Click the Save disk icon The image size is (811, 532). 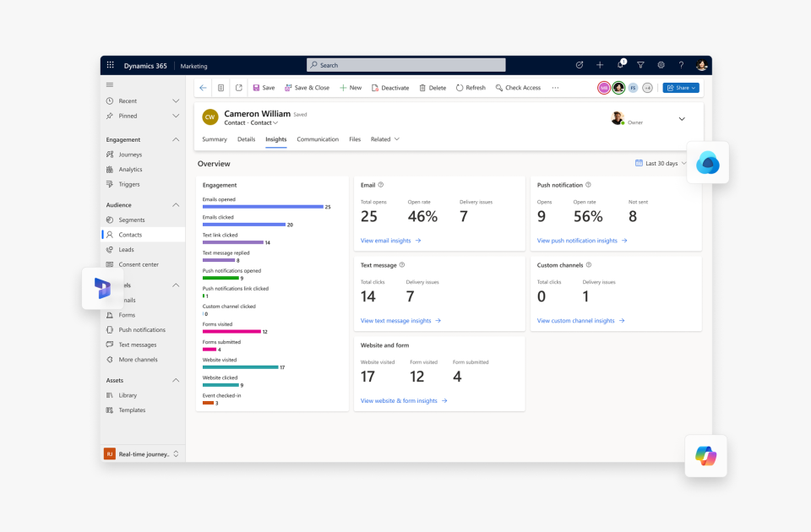tap(257, 88)
